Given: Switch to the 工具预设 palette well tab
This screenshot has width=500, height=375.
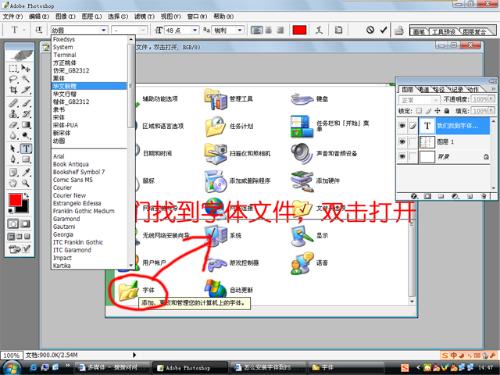Looking at the screenshot, I should [443, 32].
